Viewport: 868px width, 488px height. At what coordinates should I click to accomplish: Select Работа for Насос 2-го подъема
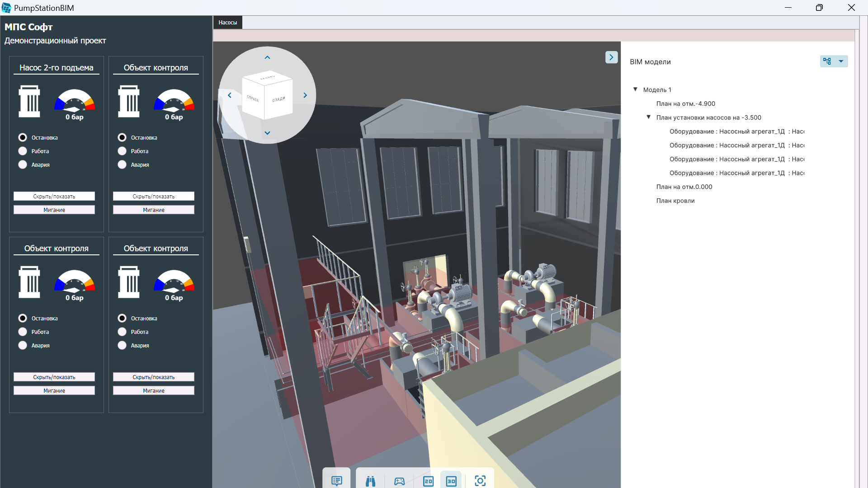point(23,151)
